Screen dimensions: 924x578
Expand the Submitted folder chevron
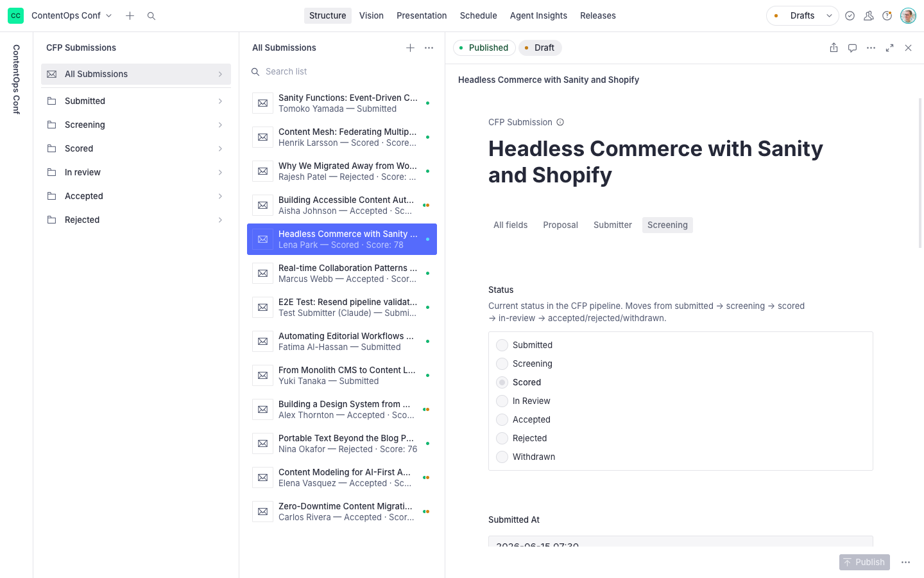[x=220, y=101]
